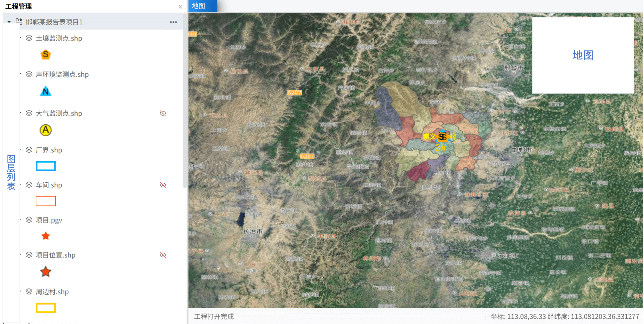Click the layer stack icon beside 土壤监测点.shp
644x324 pixels.
point(29,38)
